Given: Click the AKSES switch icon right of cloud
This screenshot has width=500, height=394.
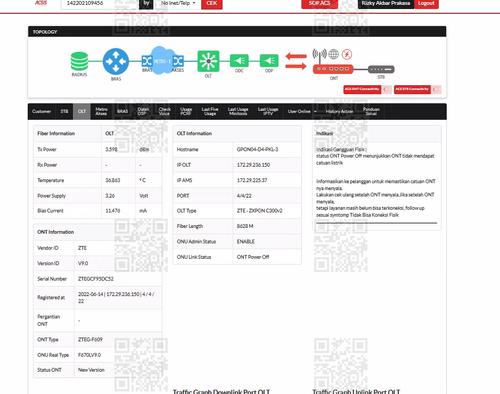Looking at the screenshot, I should [x=178, y=61].
